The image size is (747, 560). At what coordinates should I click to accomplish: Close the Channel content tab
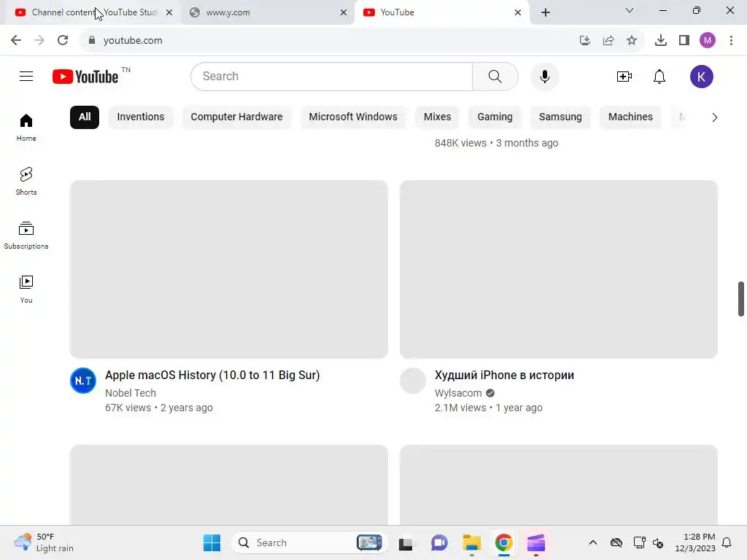[x=169, y=12]
